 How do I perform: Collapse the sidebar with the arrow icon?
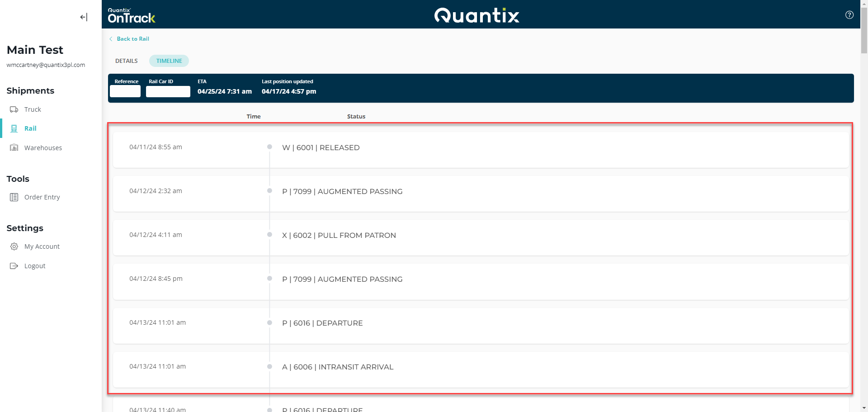point(84,17)
